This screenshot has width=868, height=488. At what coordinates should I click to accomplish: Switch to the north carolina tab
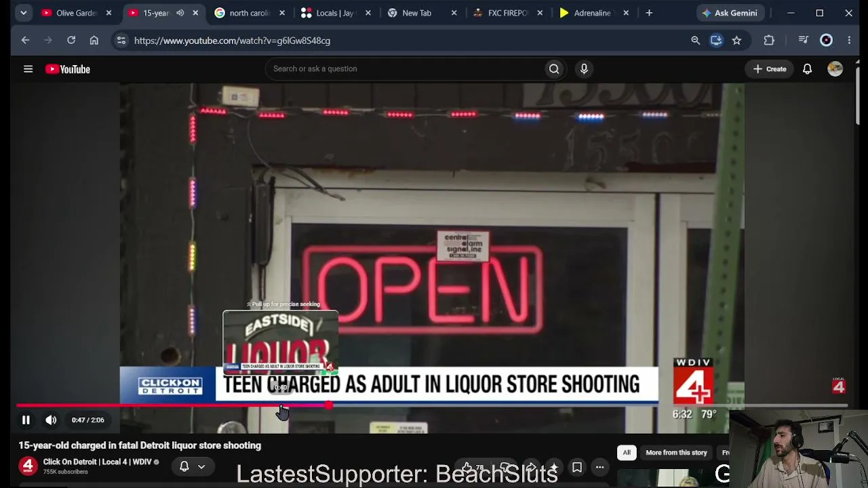[249, 13]
